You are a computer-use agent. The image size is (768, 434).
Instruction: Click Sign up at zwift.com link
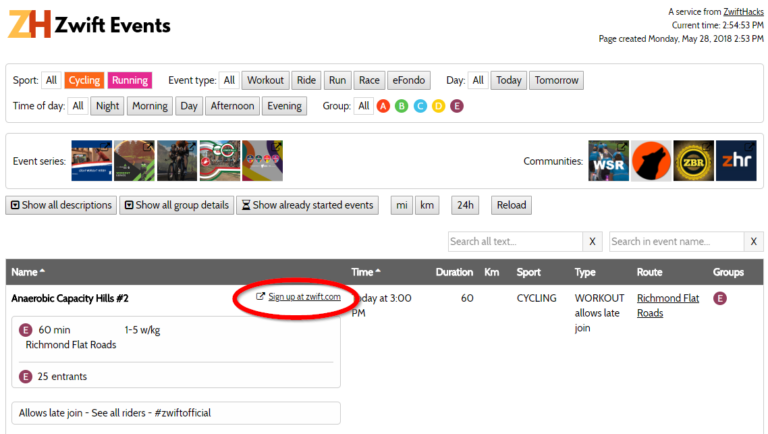click(x=304, y=297)
